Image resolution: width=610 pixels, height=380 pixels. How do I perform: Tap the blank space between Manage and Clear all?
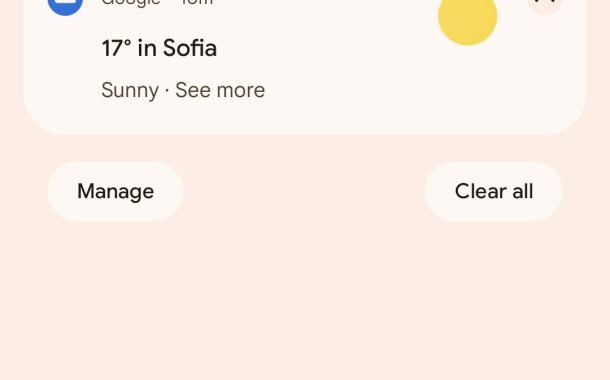pyautogui.click(x=304, y=191)
